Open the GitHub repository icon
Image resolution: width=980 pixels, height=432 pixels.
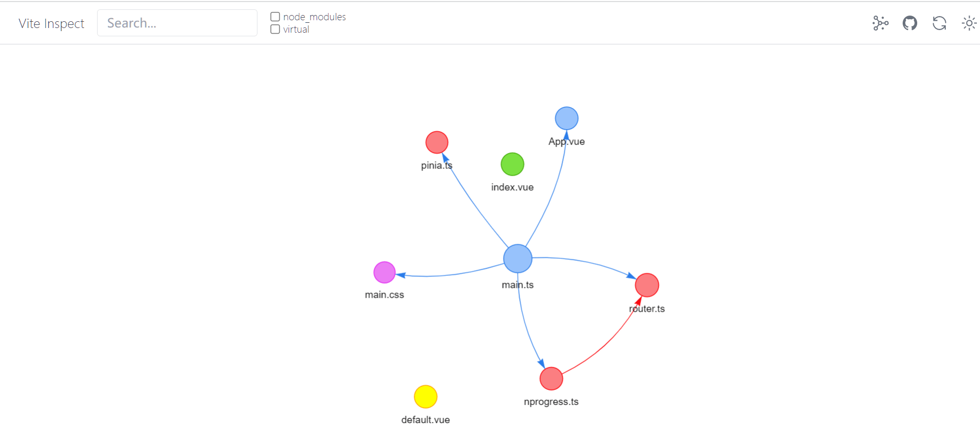[910, 23]
